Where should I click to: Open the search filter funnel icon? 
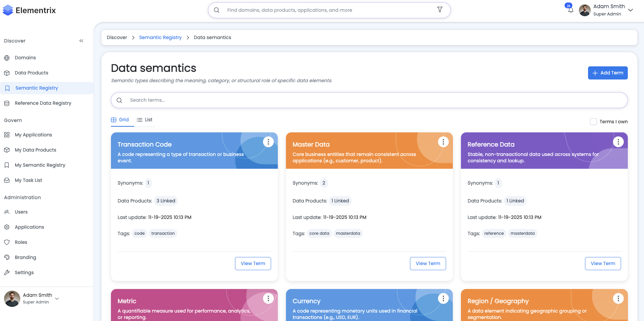[440, 10]
